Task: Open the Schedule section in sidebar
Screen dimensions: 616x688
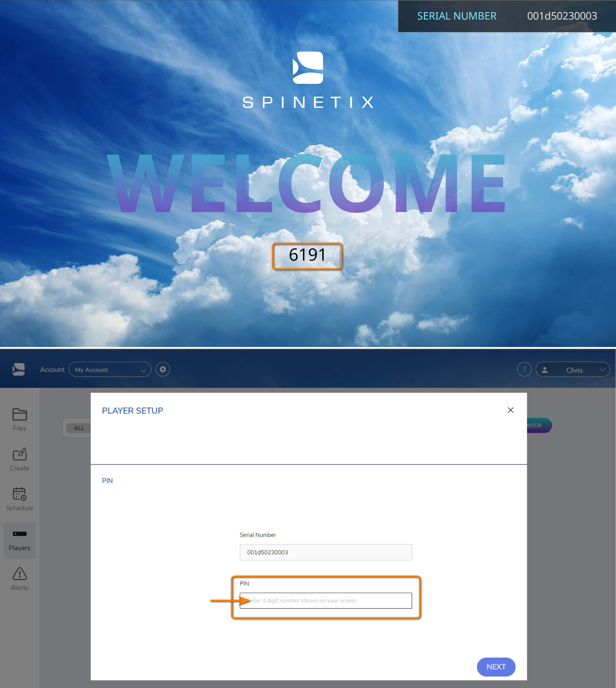Action: (x=19, y=499)
